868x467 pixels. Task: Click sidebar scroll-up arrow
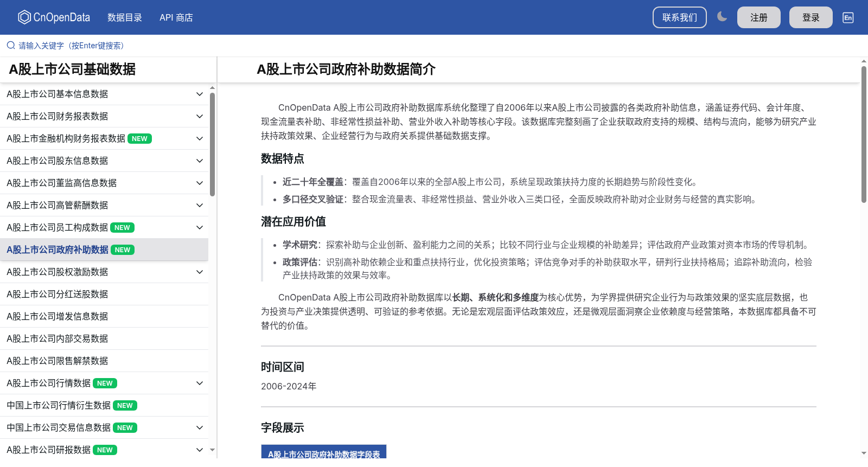pos(212,87)
